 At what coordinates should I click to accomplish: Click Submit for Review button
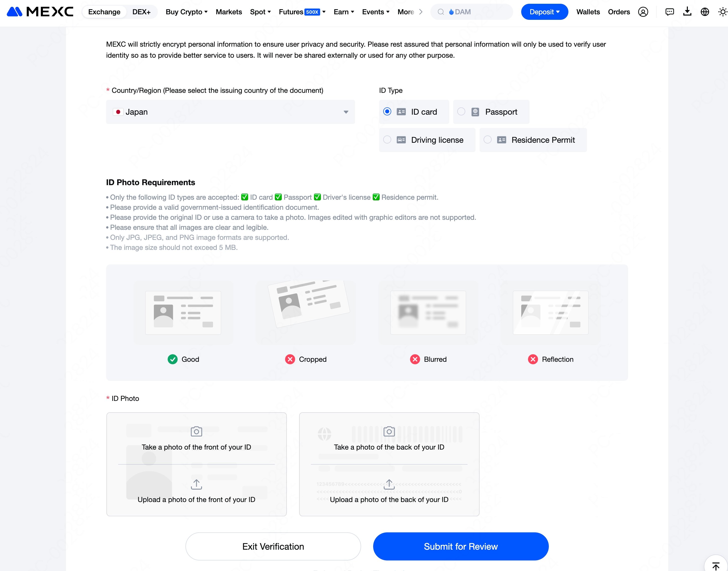pyautogui.click(x=460, y=546)
